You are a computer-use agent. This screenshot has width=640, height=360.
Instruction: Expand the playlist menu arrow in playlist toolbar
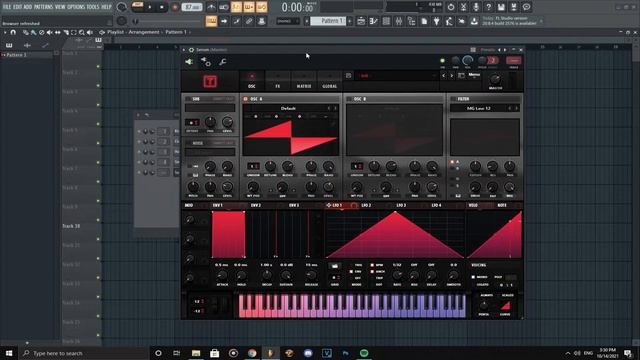[x=5, y=32]
